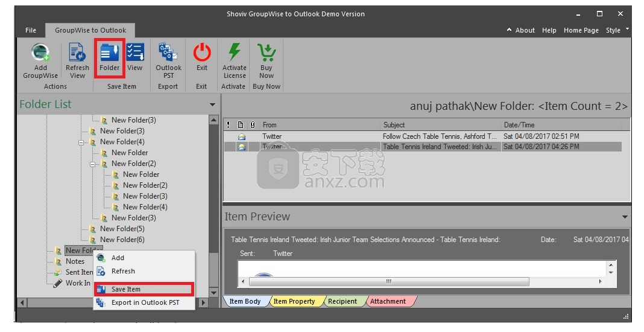The width and height of the screenshot is (644, 332).
Task: Sort by item type page column icon
Action: (241, 125)
